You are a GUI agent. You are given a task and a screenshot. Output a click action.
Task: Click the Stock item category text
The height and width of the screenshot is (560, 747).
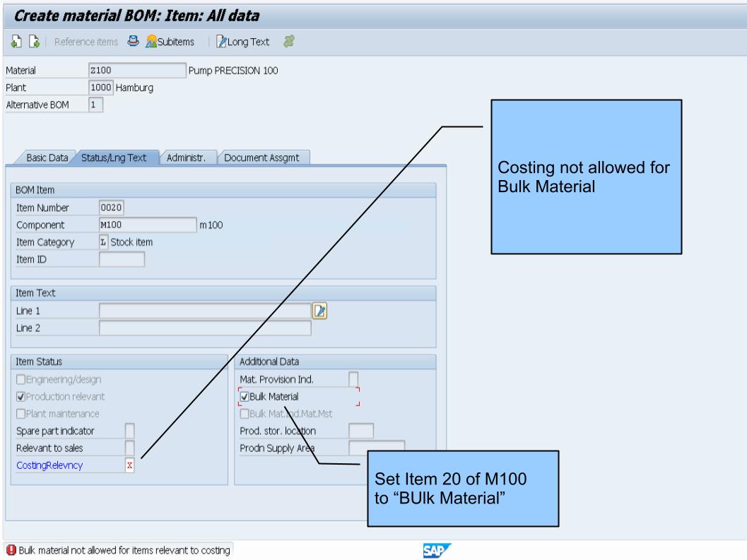(131, 242)
